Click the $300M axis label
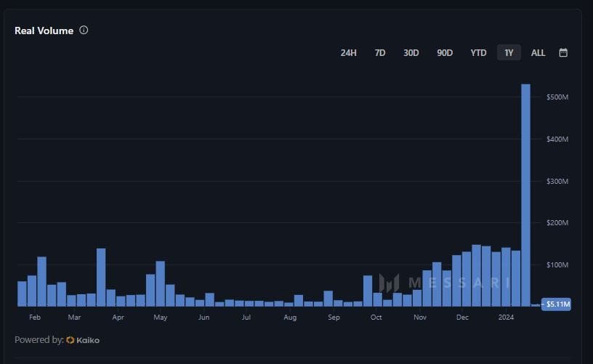 [x=557, y=182]
